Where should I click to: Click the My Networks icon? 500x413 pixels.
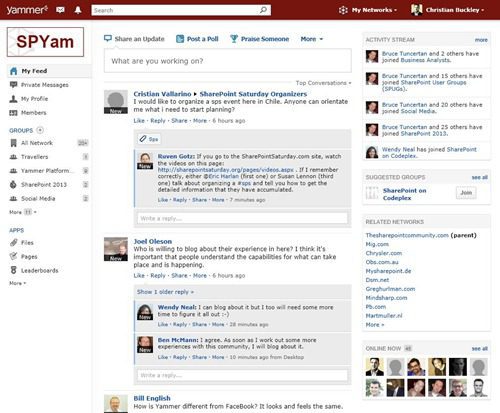[343, 10]
